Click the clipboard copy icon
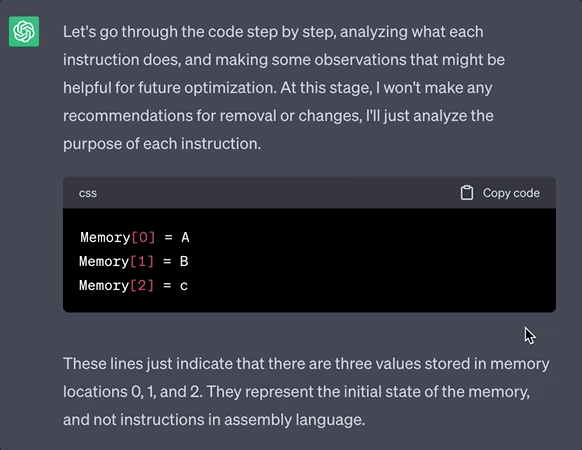Viewport: 582px width, 450px height. 467,193
